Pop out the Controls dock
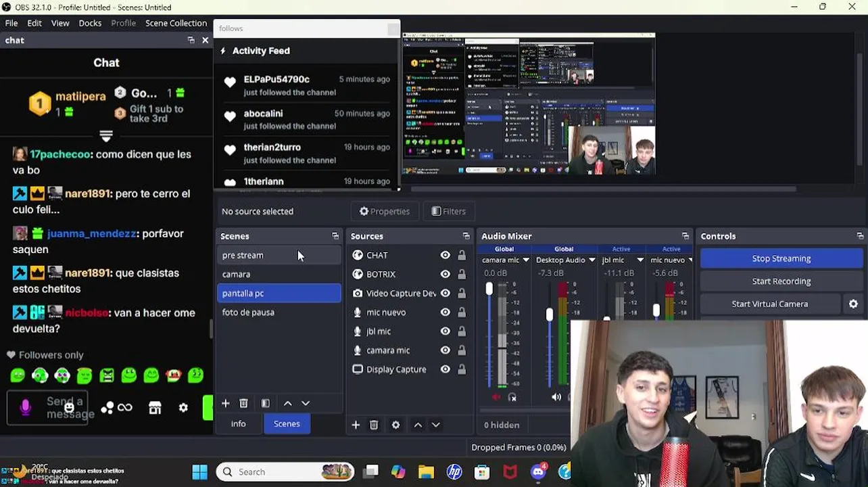Image resolution: width=868 pixels, height=487 pixels. (860, 236)
